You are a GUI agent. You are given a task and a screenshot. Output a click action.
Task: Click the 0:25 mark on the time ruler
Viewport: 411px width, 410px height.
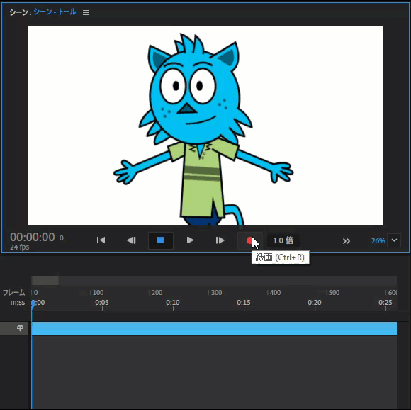pos(385,303)
